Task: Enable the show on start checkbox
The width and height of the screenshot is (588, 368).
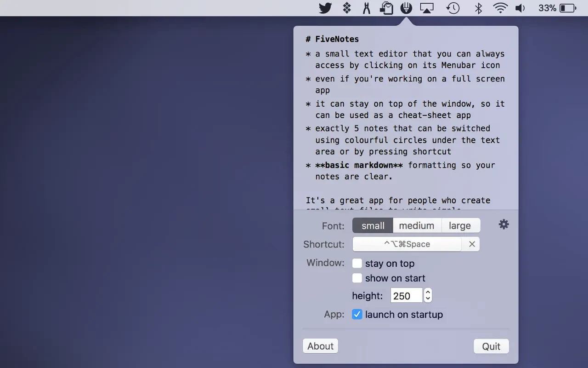Action: [357, 278]
